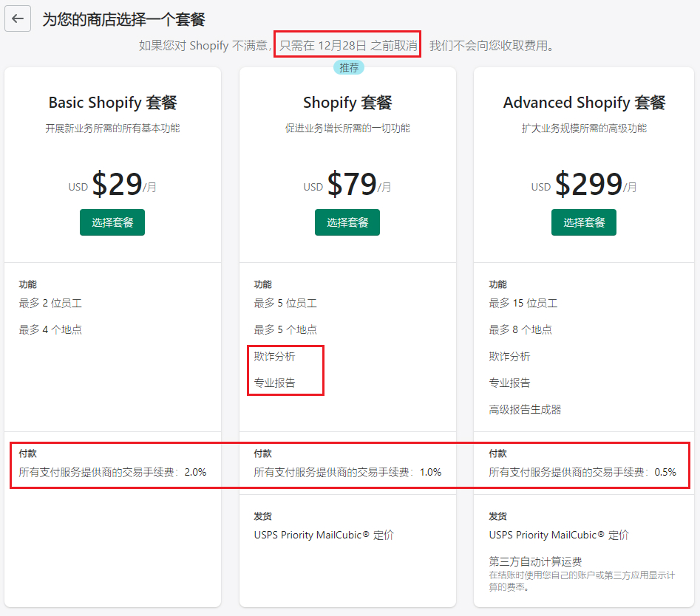This screenshot has width=700, height=616.
Task: Choose the Basic Shopify $29 plan button
Action: pyautogui.click(x=112, y=222)
